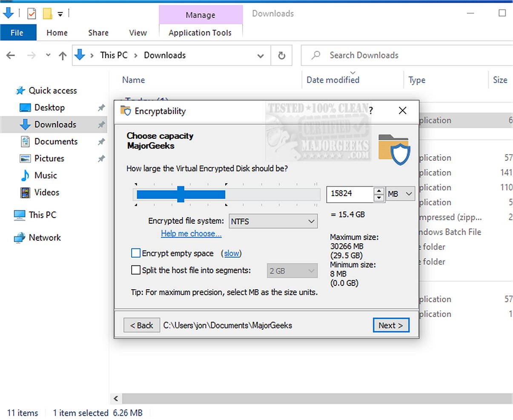Click the New folder icon in title bar
The width and height of the screenshot is (513, 420).
pos(48,14)
